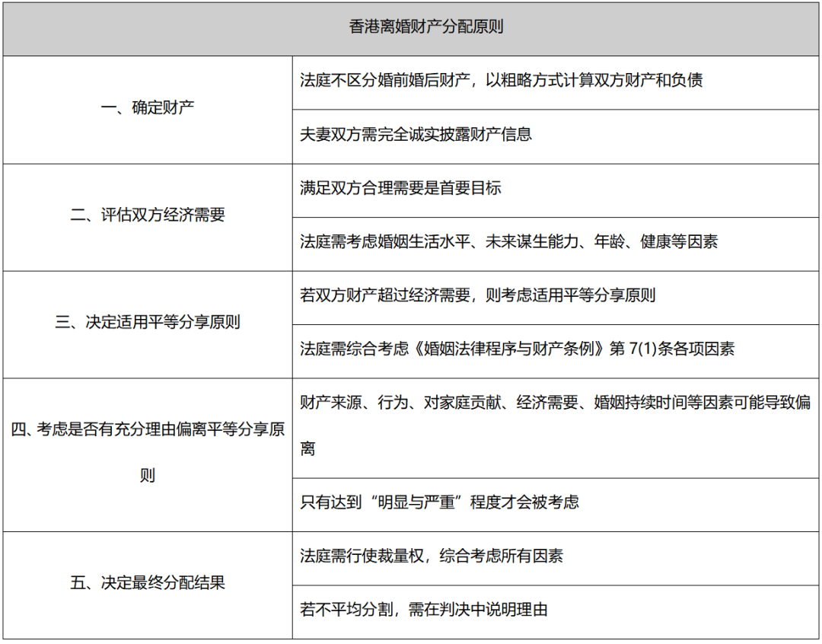Select the cell 五、决定最终分配结果
Viewport: 822px width, 644px height.
point(148,585)
